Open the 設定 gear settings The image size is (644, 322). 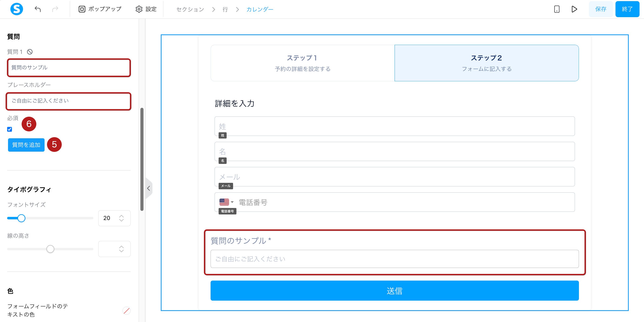[146, 9]
